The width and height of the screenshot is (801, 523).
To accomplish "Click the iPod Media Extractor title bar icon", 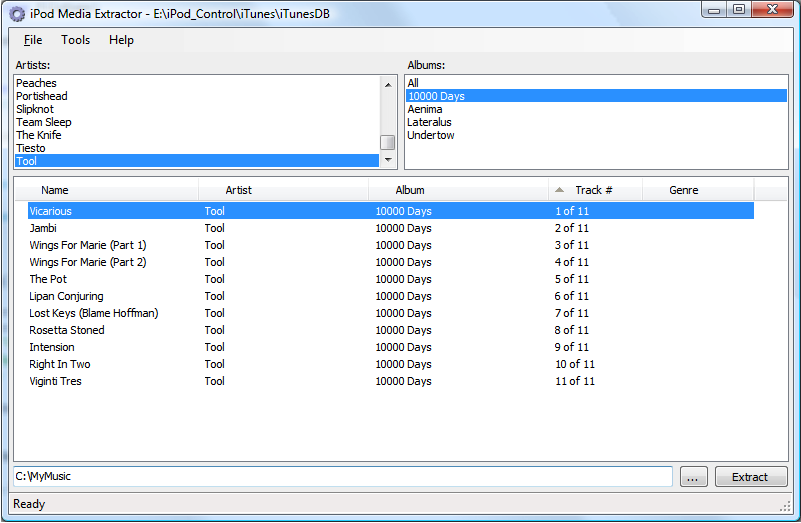I will point(17,14).
